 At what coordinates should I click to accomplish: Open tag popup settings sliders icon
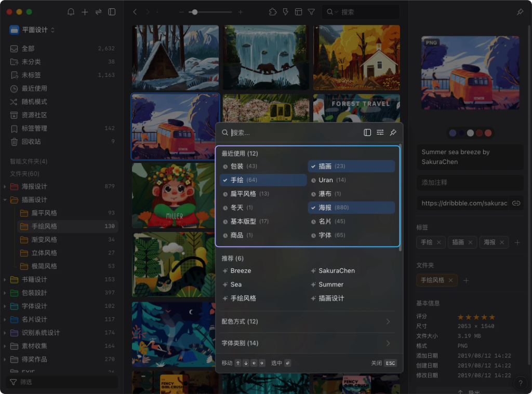pos(380,132)
